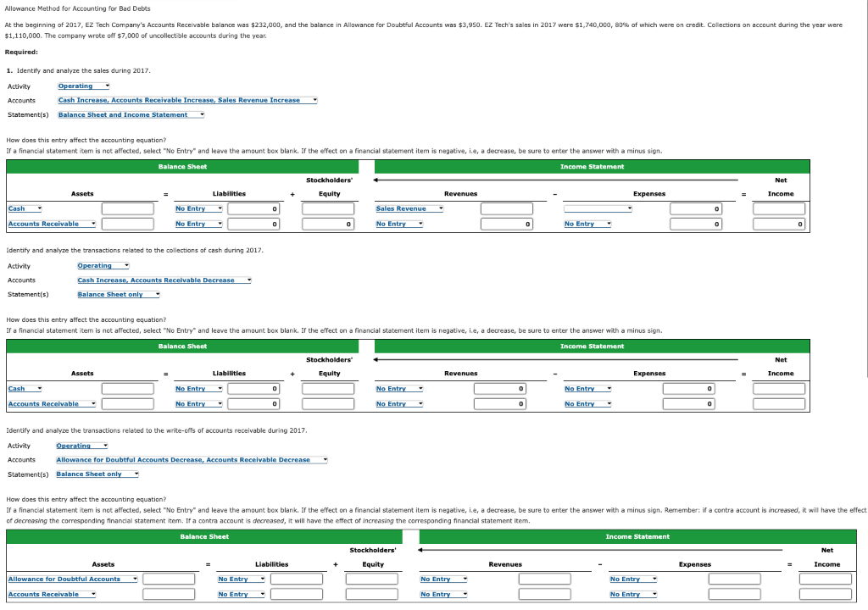Open the collections Activity dropdown showing Operating
The height and width of the screenshot is (610, 868).
point(103,266)
